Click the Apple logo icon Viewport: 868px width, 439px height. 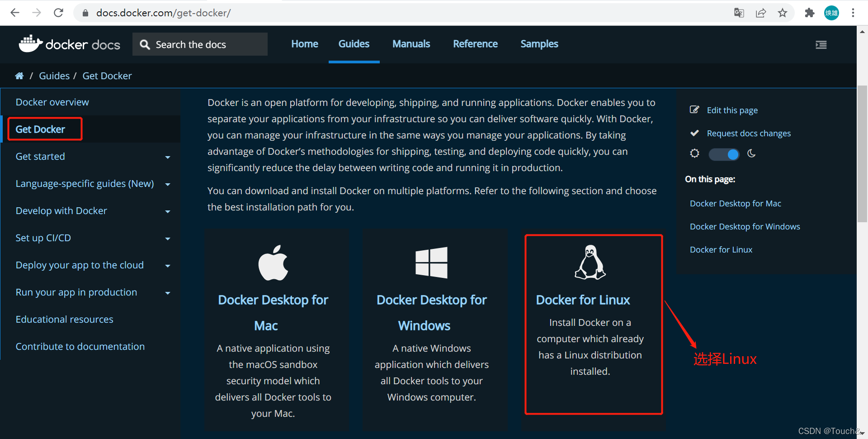pyautogui.click(x=273, y=263)
